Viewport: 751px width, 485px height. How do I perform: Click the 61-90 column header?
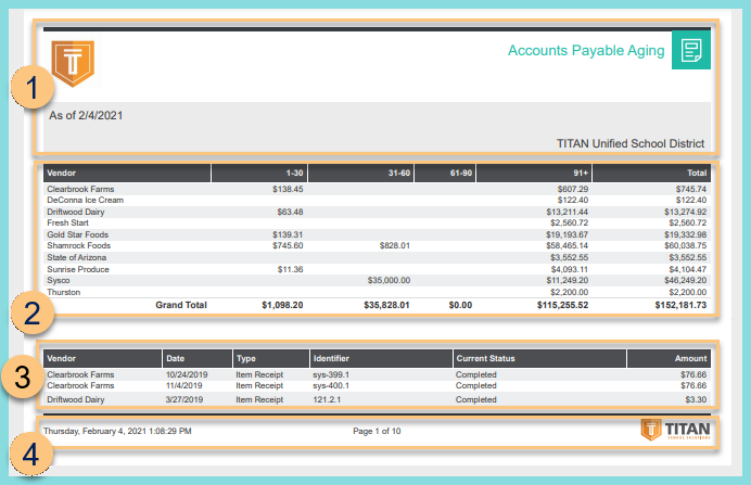tap(445, 173)
